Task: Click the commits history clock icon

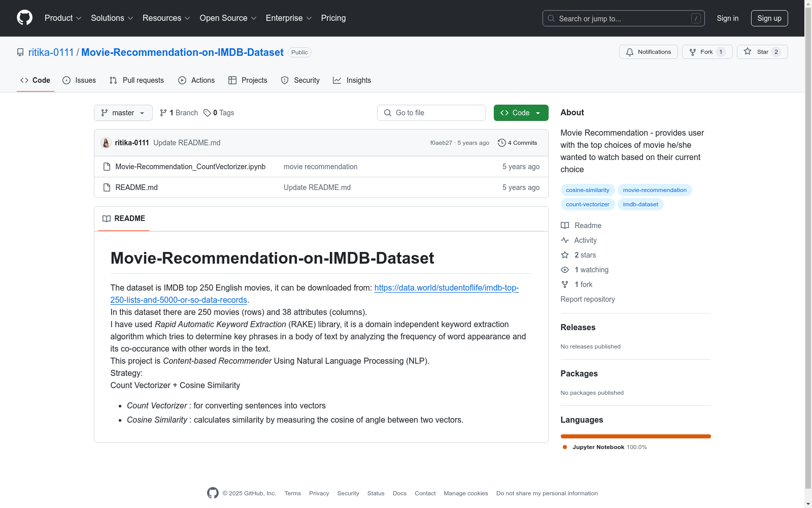Action: (x=502, y=143)
